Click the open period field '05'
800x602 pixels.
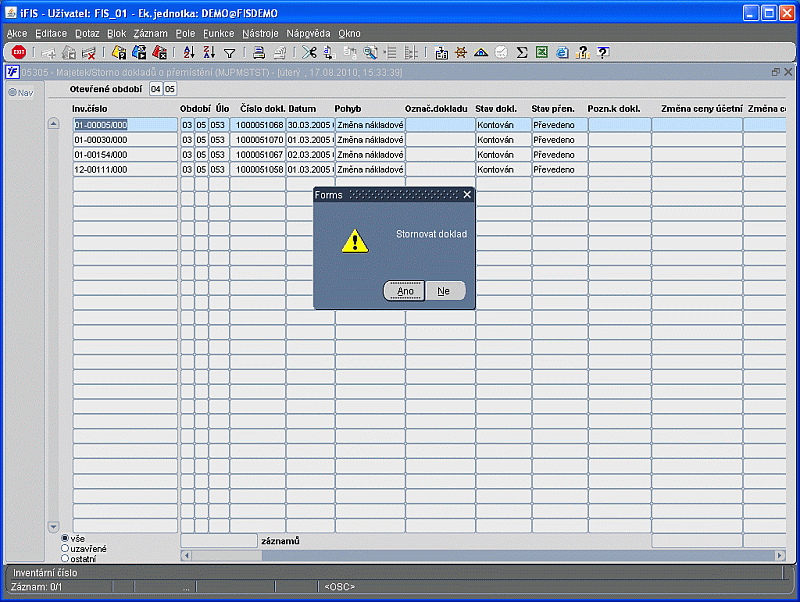(x=170, y=89)
